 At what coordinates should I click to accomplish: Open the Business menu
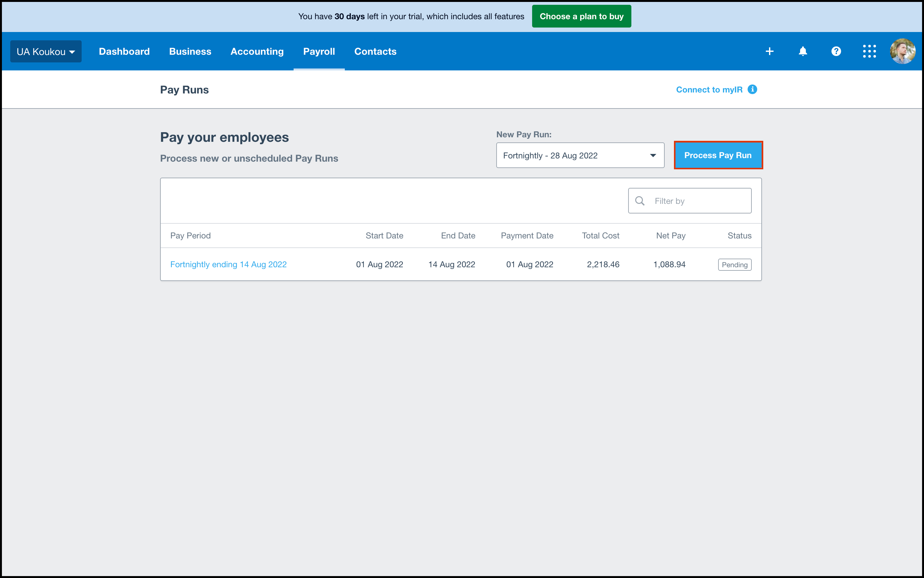point(190,52)
